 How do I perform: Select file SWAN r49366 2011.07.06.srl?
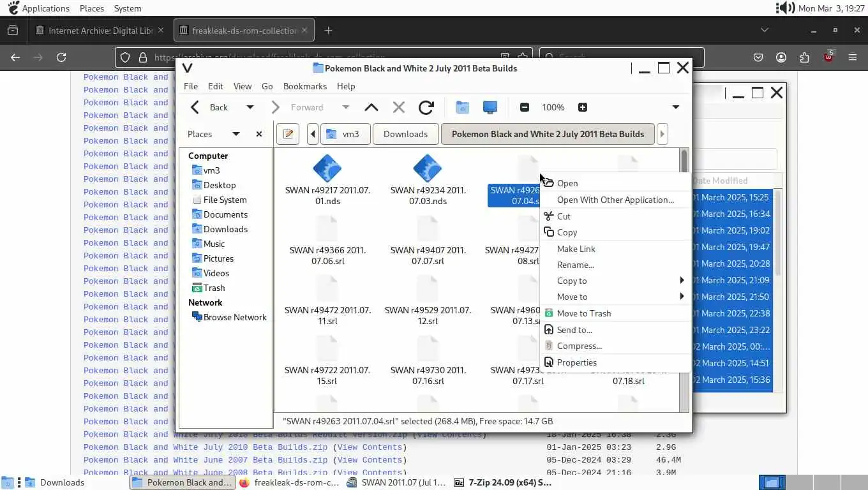tap(327, 241)
